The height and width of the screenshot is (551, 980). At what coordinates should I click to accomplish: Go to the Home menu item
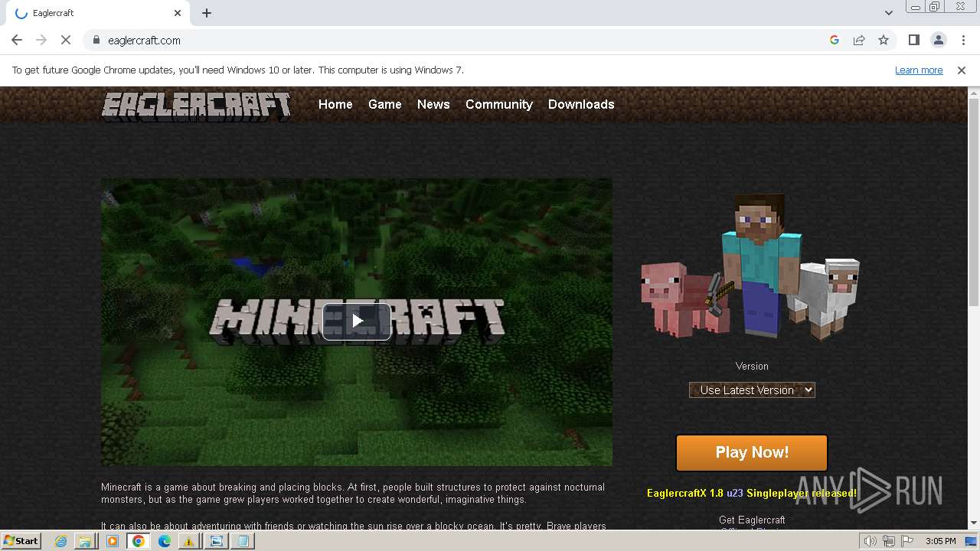pos(335,104)
